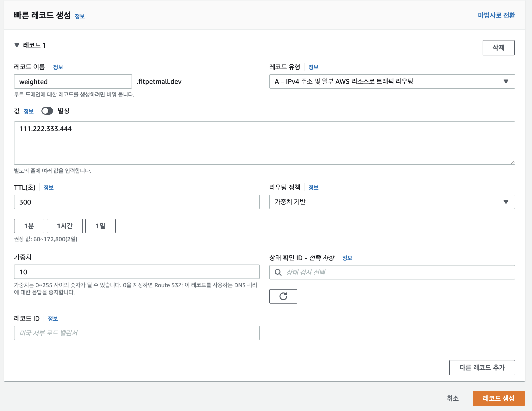
Task: Click the 삭제 button
Action: coord(498,47)
